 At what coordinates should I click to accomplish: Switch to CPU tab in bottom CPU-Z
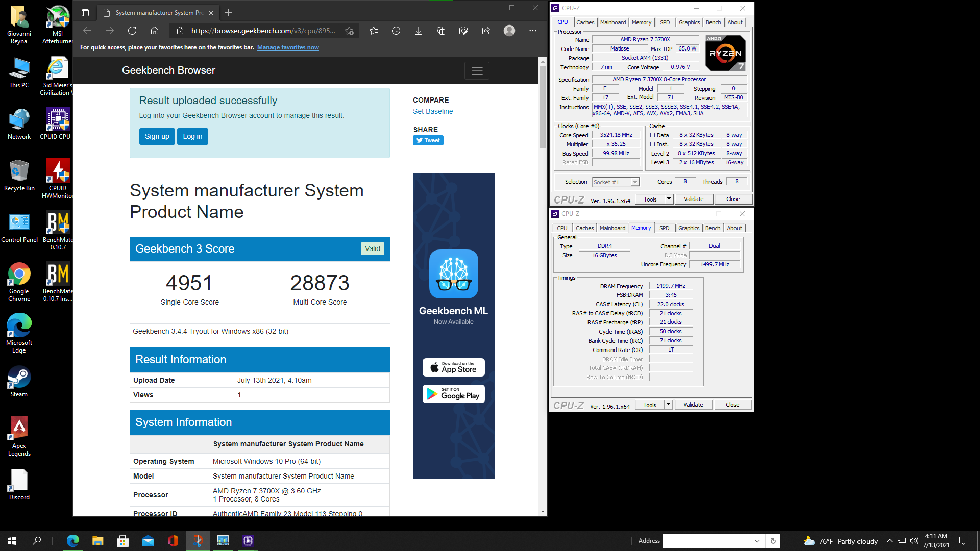(x=562, y=228)
